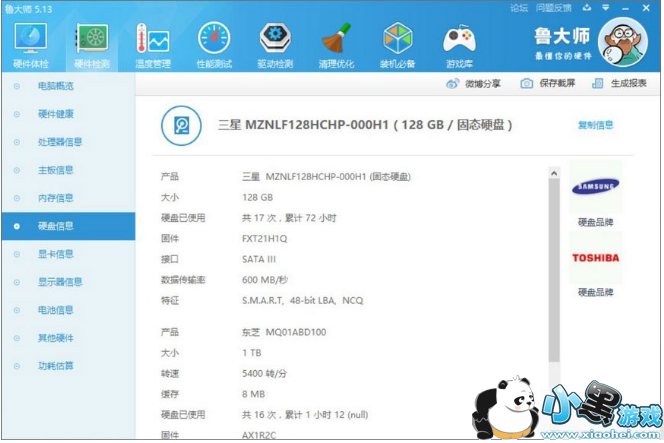Click 生成报表 report icon
Screen dimensions: 664x443
coord(598,83)
